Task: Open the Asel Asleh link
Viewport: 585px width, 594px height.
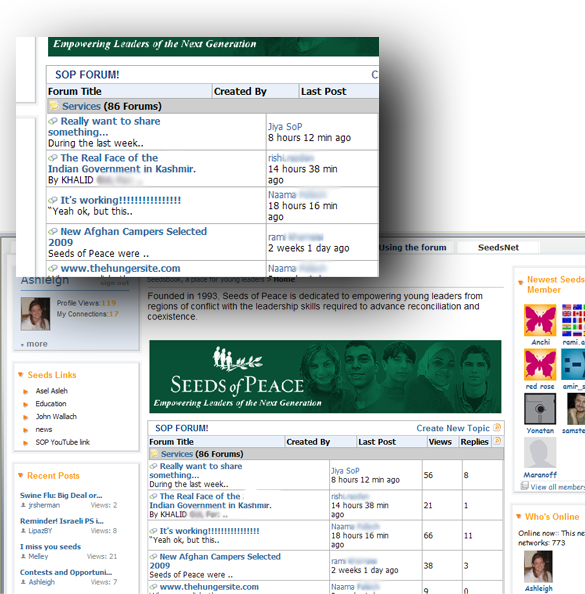Action: point(52,391)
